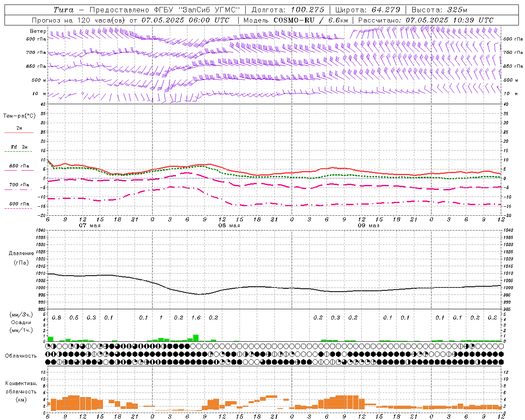Click the precipitation value "1.6"
This screenshot has height=420, width=525.
(196, 318)
